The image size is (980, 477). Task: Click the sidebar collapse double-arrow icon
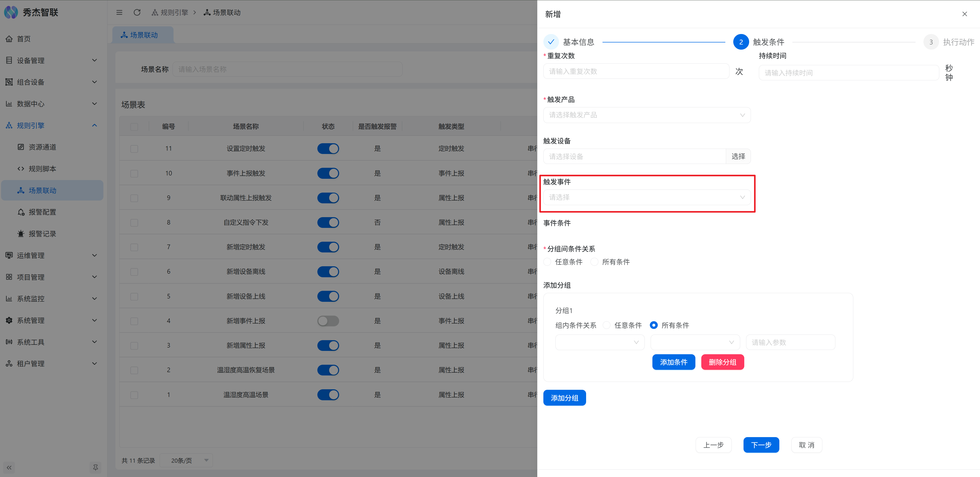(x=9, y=468)
